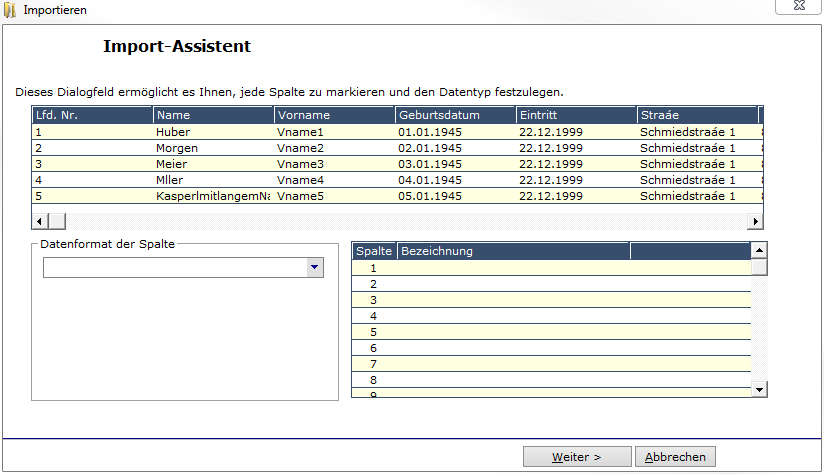This screenshot has height=474, width=824.
Task: Click the cell Vname1
Action: (334, 132)
